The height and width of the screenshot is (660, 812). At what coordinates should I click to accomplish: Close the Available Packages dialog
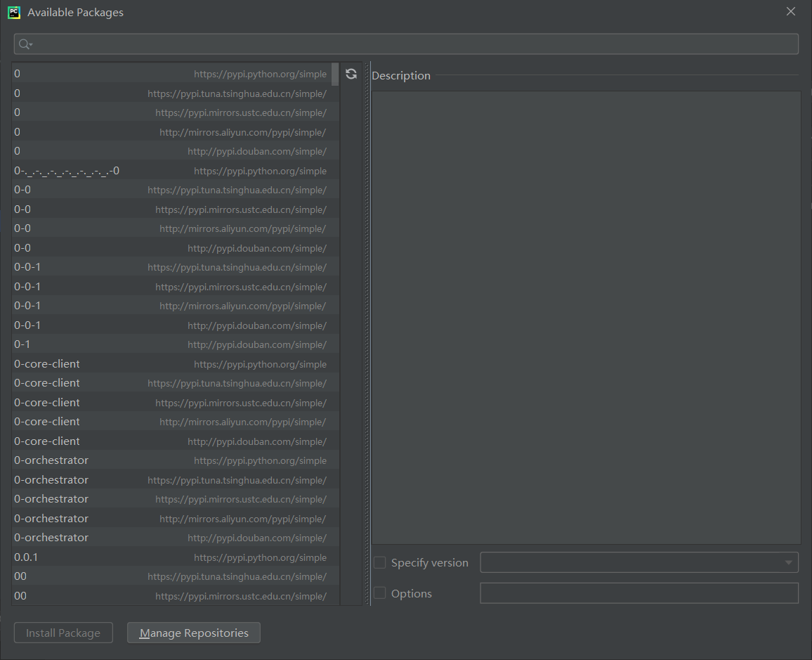coord(791,11)
